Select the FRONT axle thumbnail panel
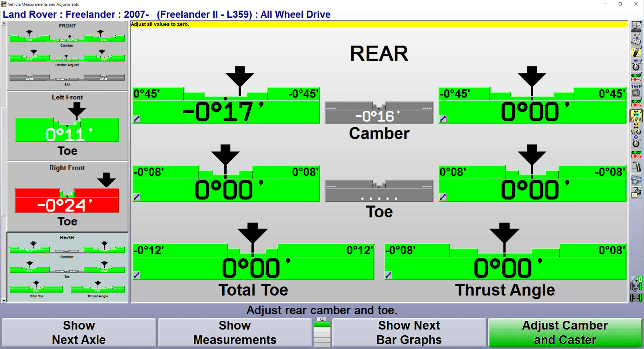This screenshot has width=644, height=349. pos(67,56)
